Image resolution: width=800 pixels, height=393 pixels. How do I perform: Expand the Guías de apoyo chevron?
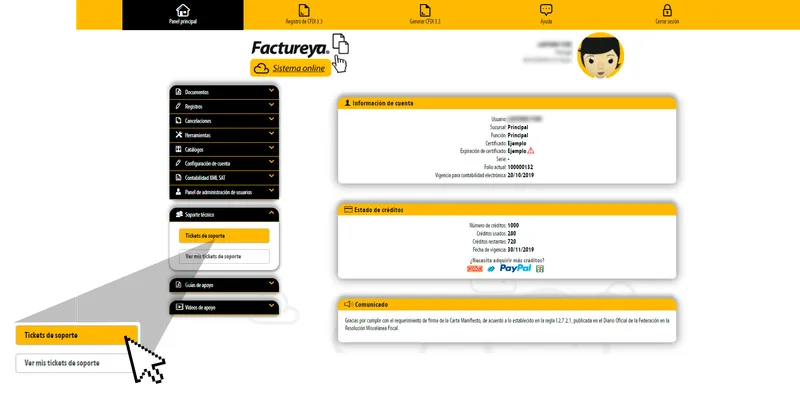[x=271, y=283]
